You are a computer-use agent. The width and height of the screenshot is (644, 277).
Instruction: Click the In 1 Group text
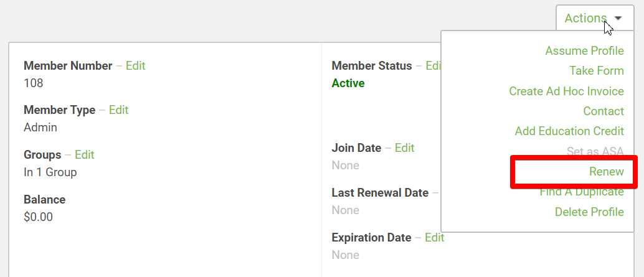[50, 172]
